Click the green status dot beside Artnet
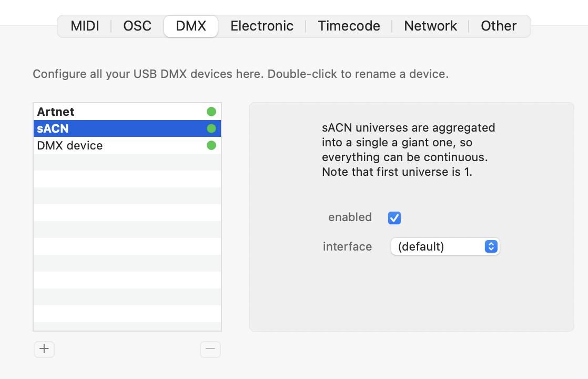 (211, 112)
